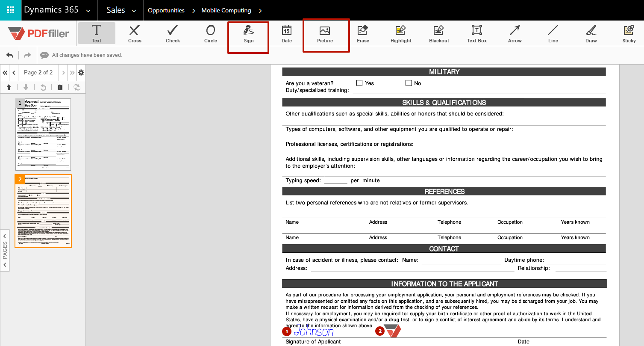Select the Text tool
The height and width of the screenshot is (346, 644).
click(x=97, y=33)
